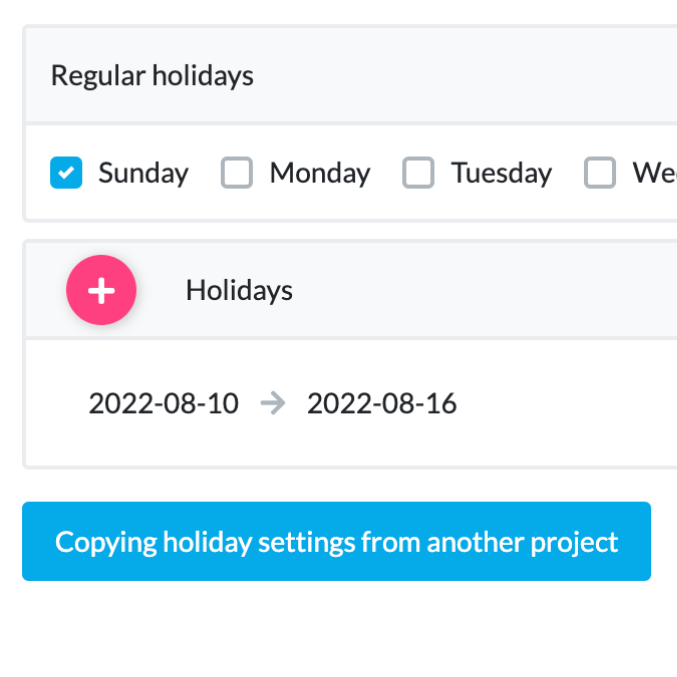
Task: Click the weekday checkbox row background
Action: [x=351, y=173]
